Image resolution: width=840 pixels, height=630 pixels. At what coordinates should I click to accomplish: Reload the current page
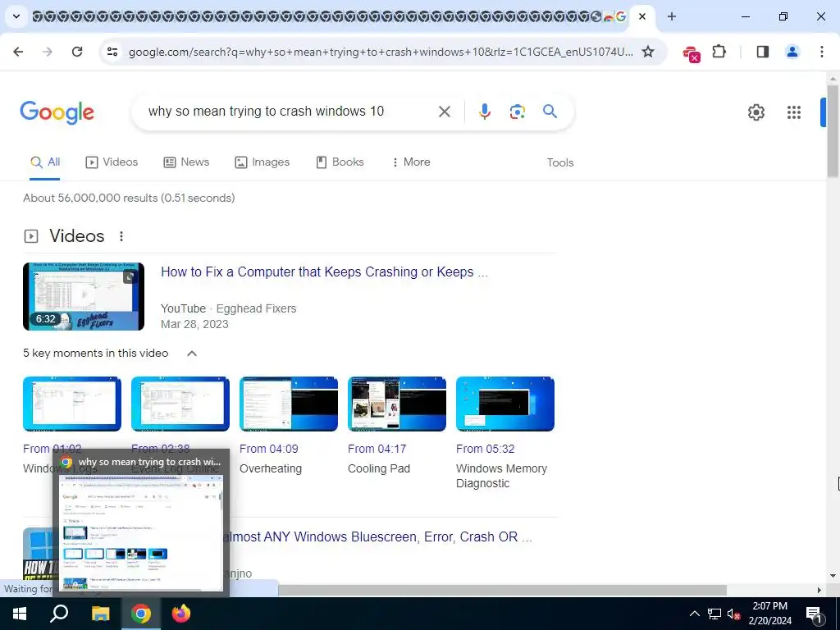(77, 52)
